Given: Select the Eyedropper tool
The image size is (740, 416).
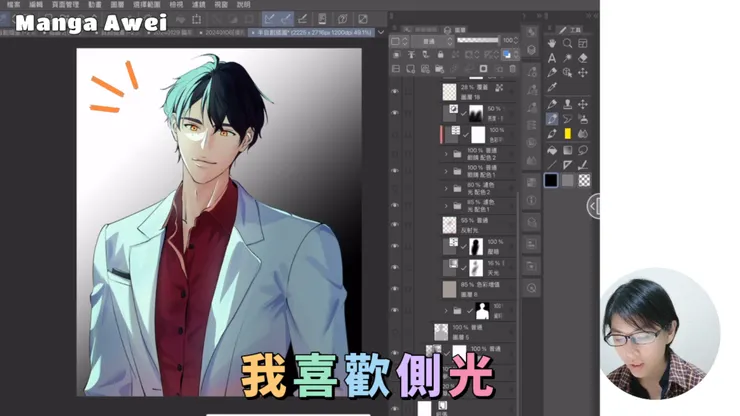Looking at the screenshot, I should (552, 87).
